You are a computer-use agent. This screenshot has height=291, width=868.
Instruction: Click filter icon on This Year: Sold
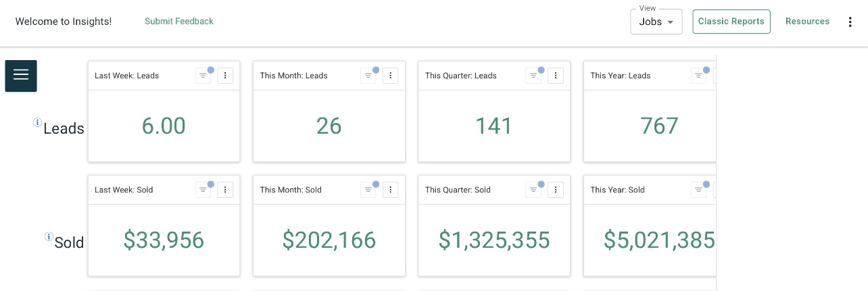tap(698, 190)
